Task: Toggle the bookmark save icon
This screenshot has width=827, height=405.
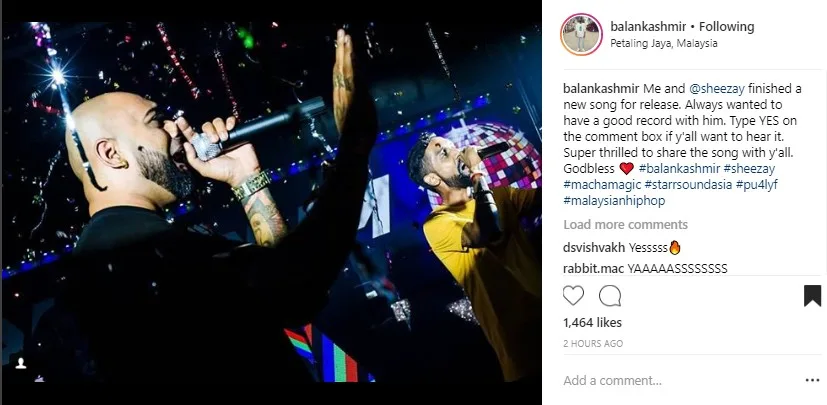Action: 812,296
